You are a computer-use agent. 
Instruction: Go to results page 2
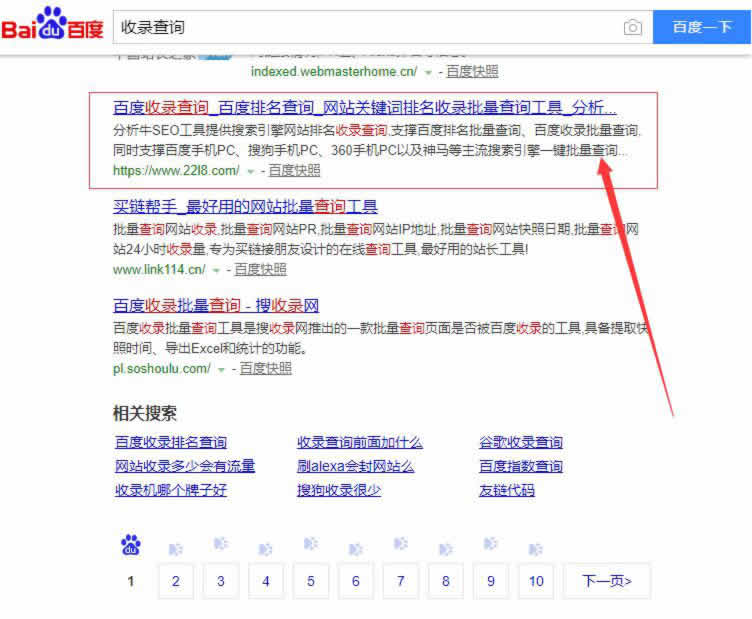coord(176,581)
